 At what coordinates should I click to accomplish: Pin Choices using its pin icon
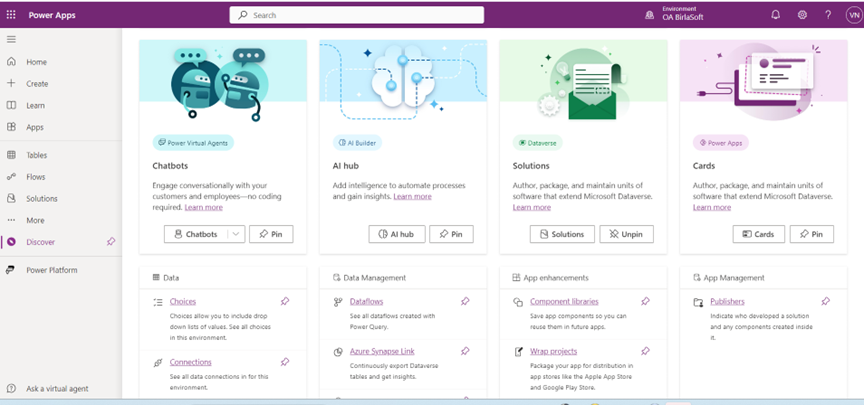coord(285,301)
